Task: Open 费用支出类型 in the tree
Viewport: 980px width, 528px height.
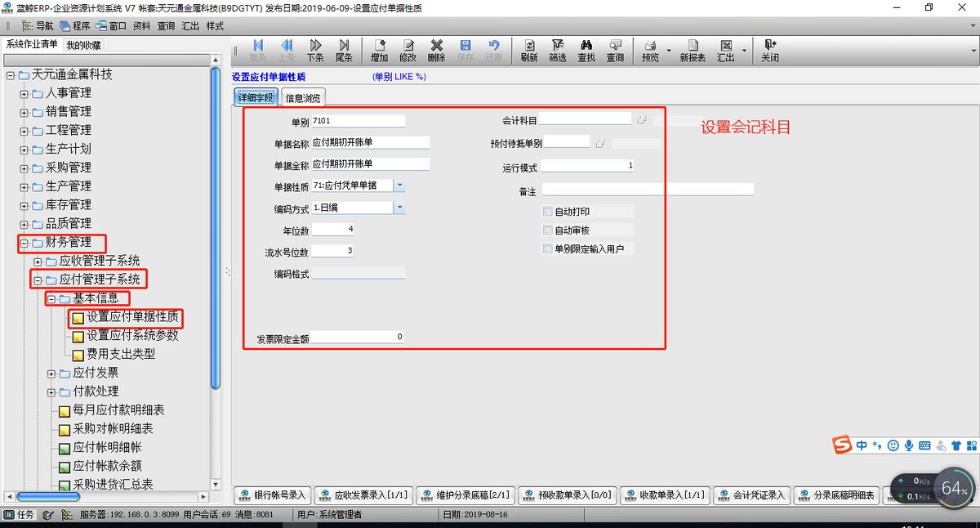Action: pos(121,354)
